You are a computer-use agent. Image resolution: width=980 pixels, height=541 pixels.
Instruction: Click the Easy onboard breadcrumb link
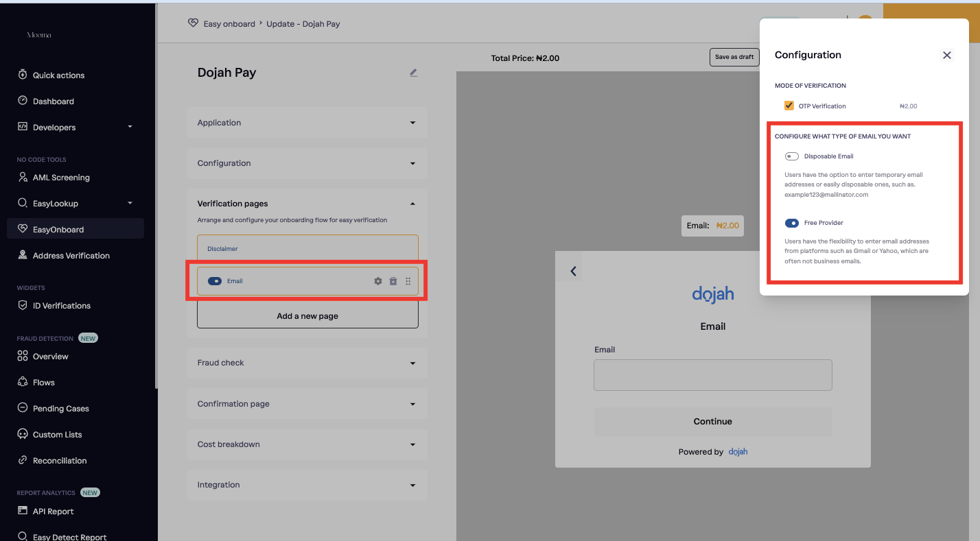coord(229,24)
